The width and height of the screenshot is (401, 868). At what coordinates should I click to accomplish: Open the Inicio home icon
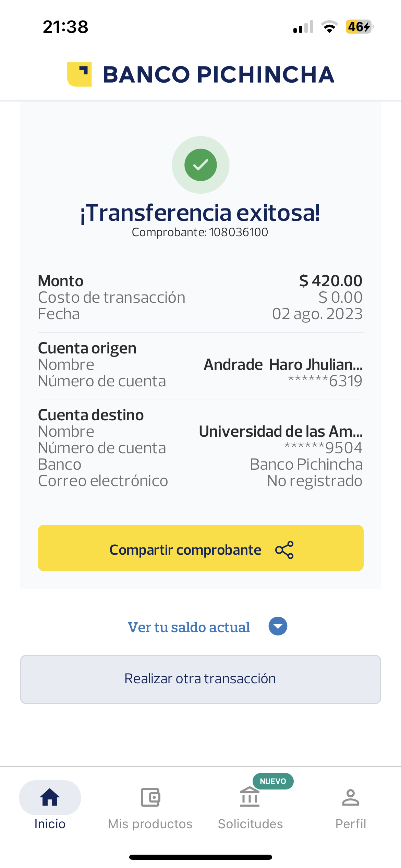(x=50, y=797)
